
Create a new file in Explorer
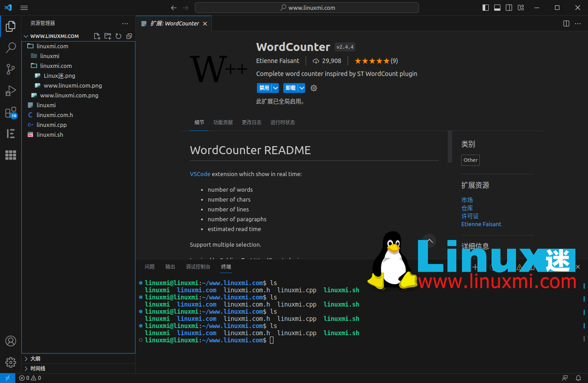[x=97, y=36]
